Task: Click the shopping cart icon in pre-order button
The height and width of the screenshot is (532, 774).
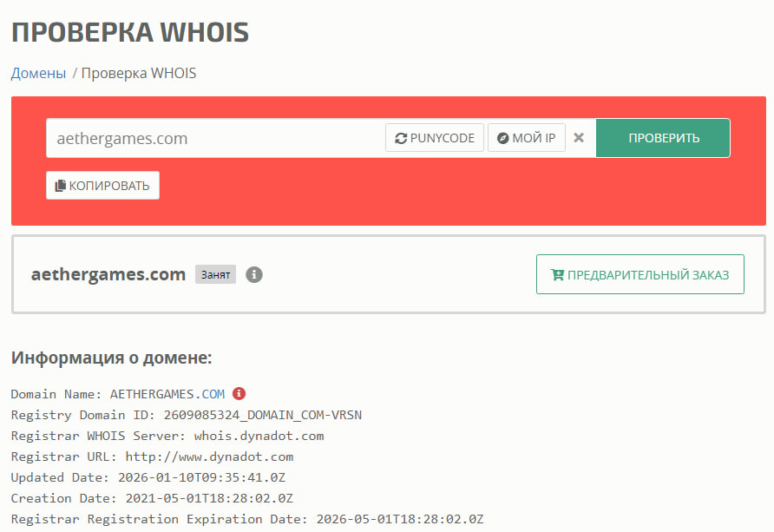Action: (x=557, y=274)
